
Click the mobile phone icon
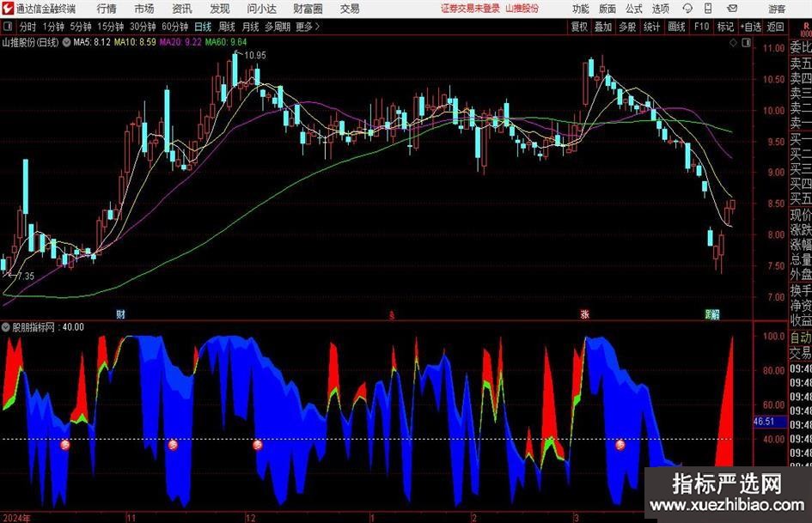tap(708, 9)
